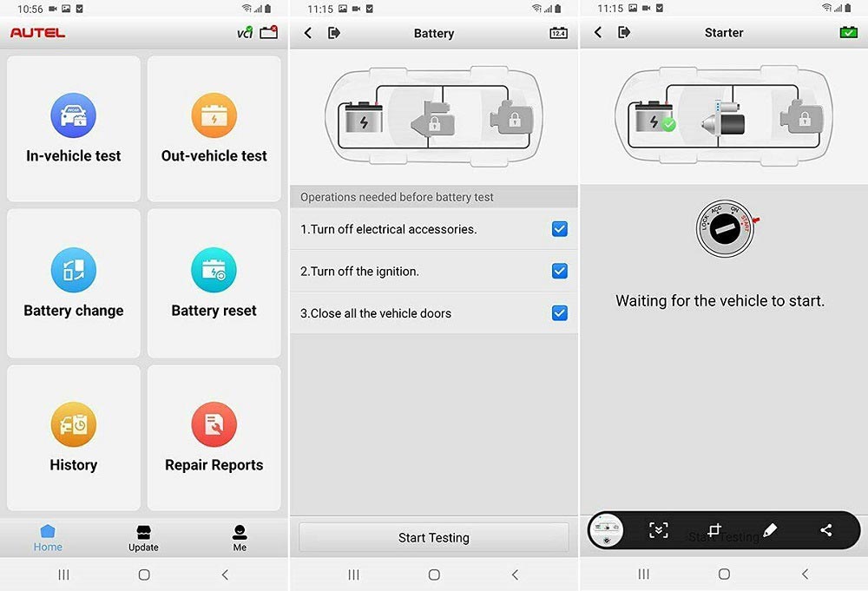Uncheck 'Turn off the ignition'
Image resolution: width=868 pixels, height=591 pixels.
(559, 271)
